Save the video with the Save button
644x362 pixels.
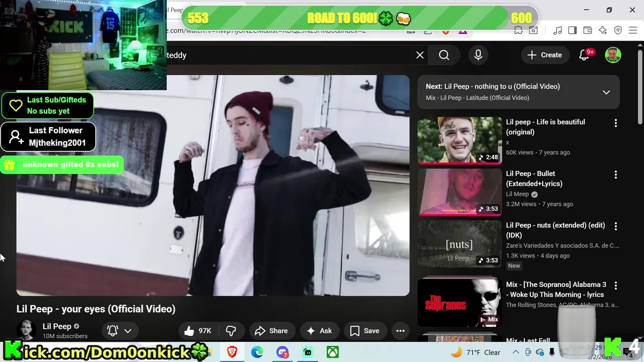click(x=364, y=331)
